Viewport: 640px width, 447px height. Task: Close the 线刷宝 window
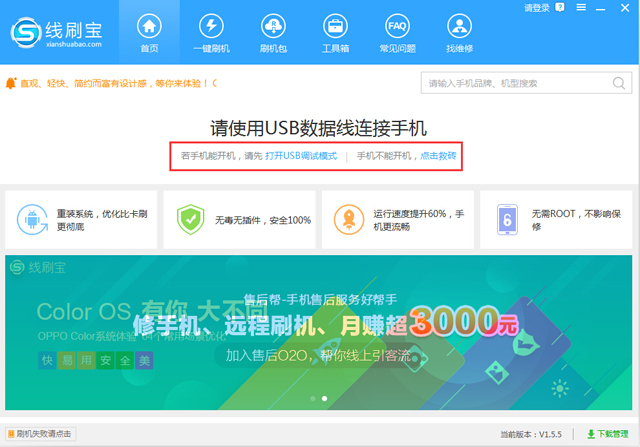[625, 8]
